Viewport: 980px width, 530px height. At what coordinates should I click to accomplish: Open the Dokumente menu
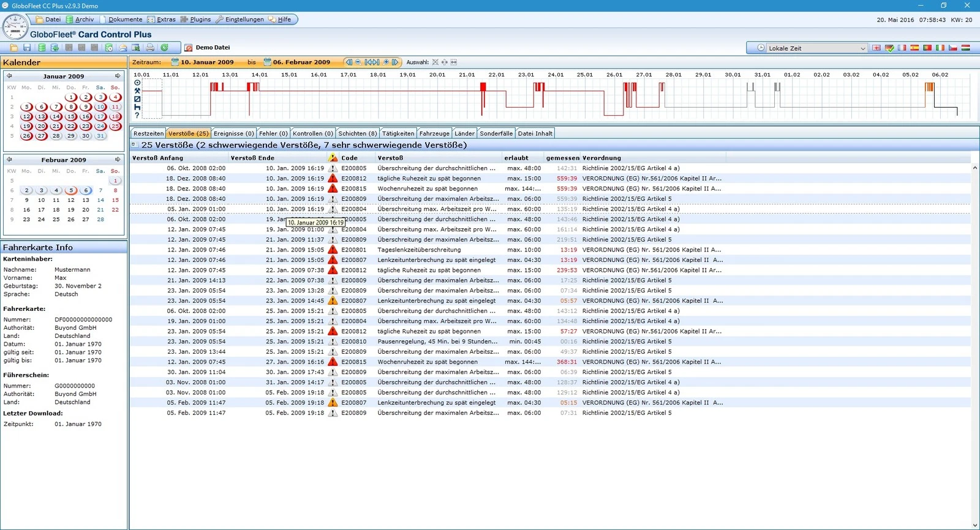pos(121,19)
